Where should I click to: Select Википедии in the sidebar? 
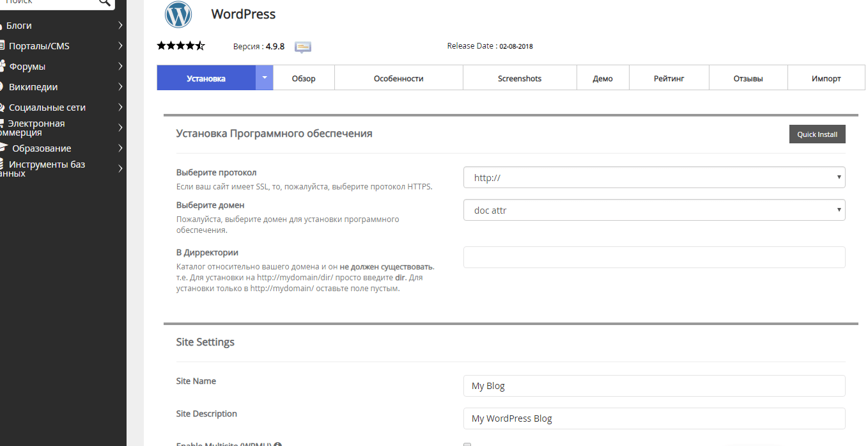(33, 87)
